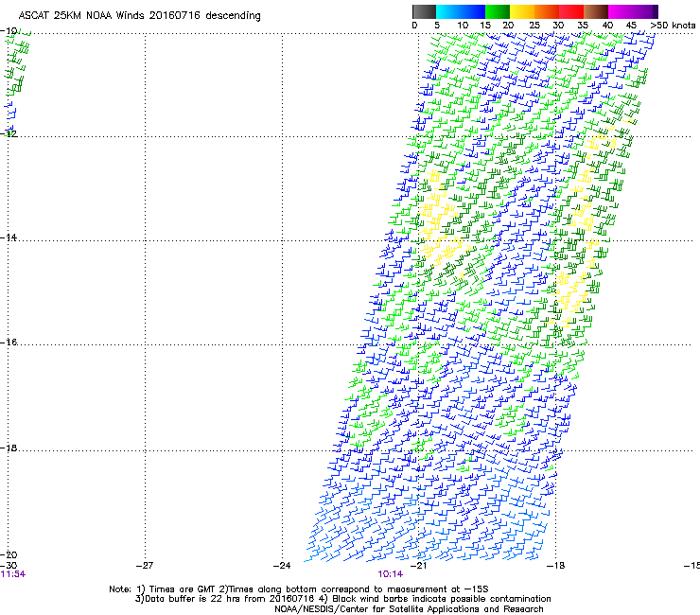Click the cyan 5-10 knots legend swatch
This screenshot has height=615, width=700.
point(447,11)
